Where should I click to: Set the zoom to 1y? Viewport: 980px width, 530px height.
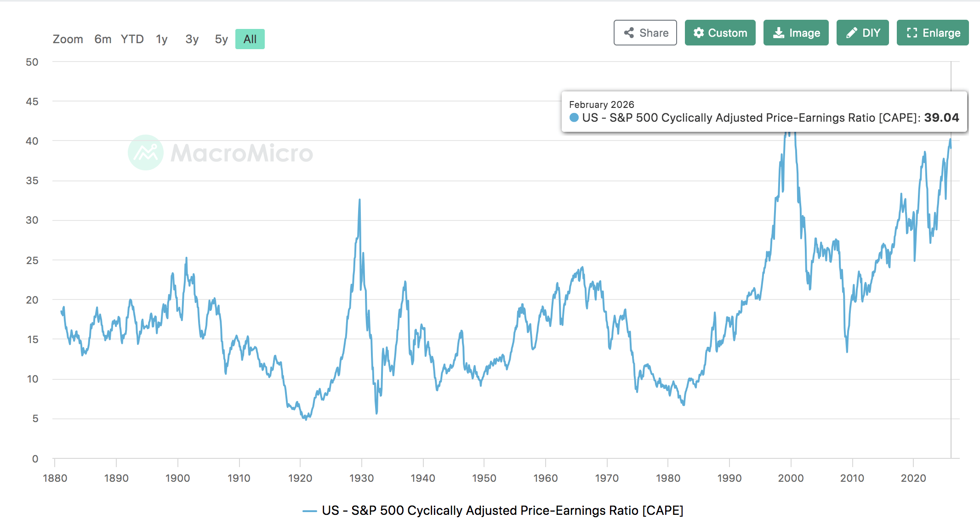click(x=162, y=39)
